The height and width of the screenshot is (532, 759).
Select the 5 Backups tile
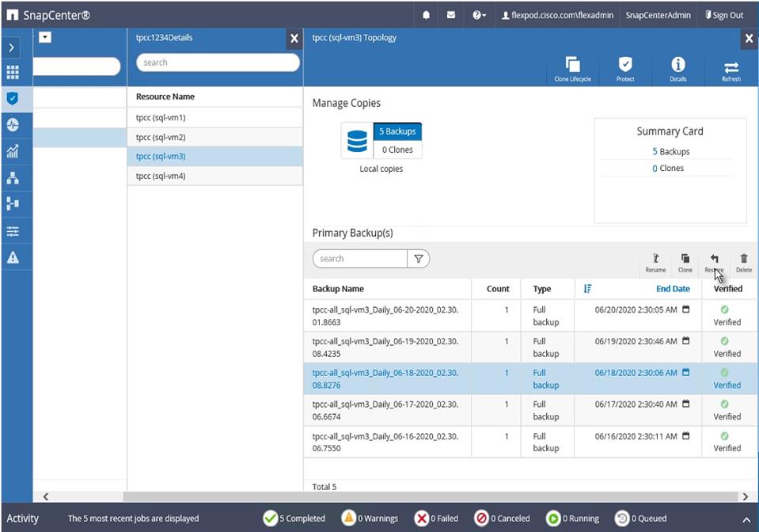click(x=397, y=131)
